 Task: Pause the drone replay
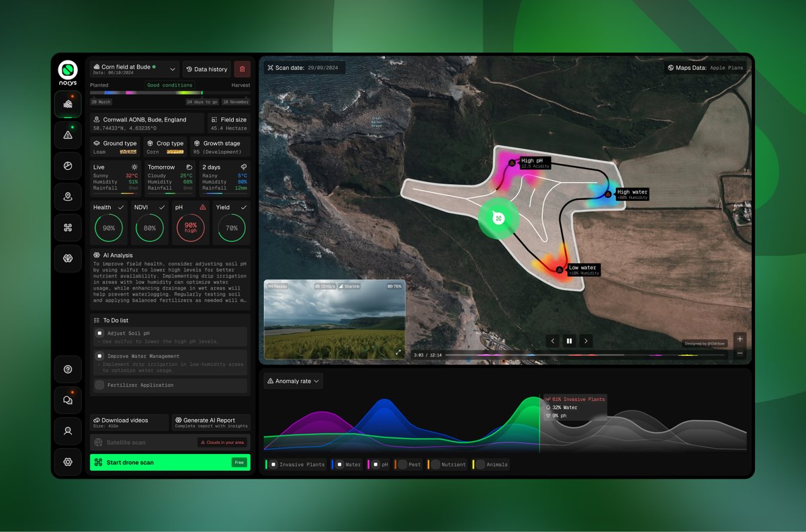click(569, 341)
